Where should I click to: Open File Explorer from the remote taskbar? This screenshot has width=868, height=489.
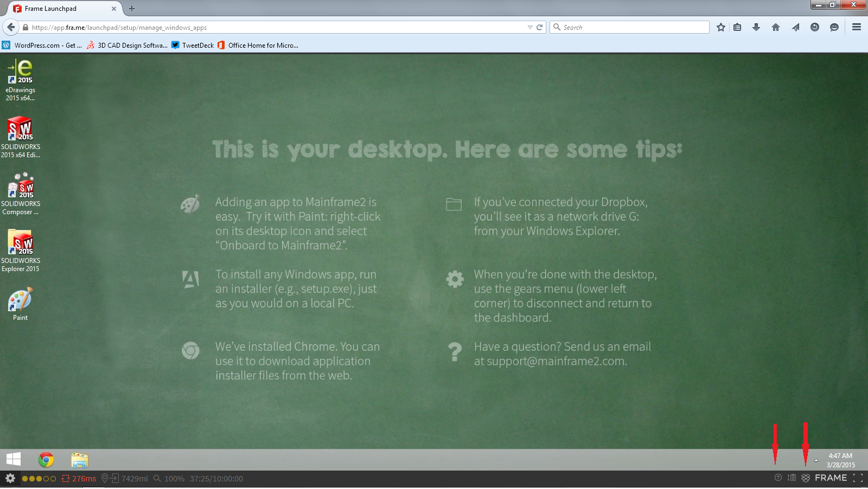pos(79,460)
